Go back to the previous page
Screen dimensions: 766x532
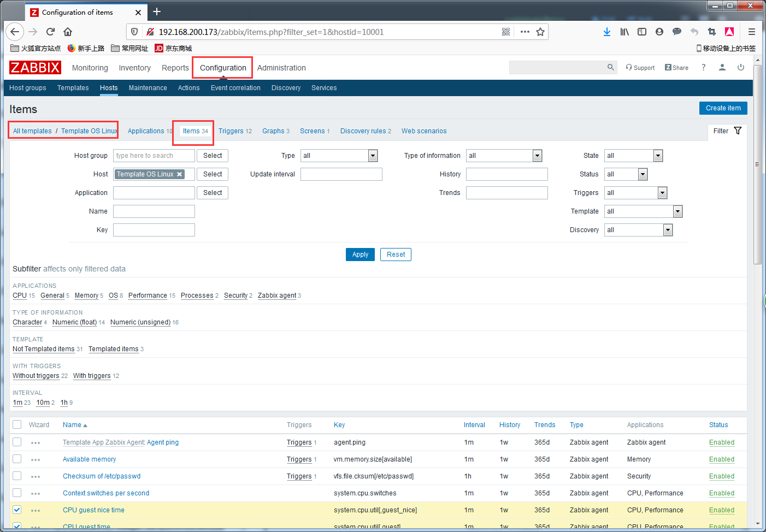coord(15,32)
